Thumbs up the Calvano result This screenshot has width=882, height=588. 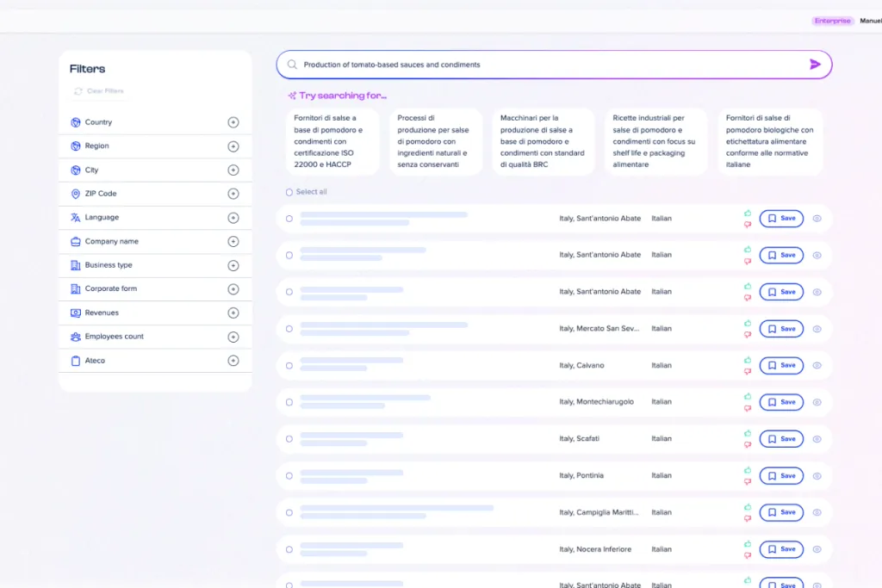click(748, 361)
